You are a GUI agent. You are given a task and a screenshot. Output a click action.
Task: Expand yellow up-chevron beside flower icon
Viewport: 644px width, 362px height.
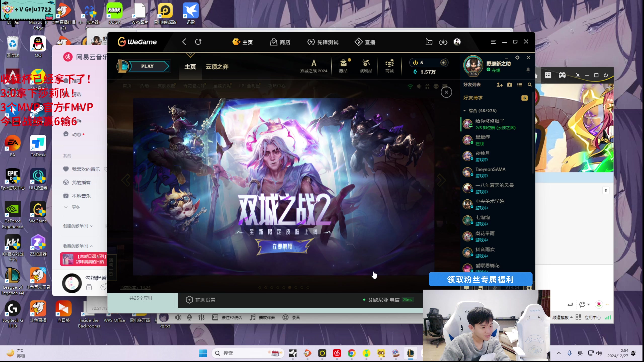607,304
